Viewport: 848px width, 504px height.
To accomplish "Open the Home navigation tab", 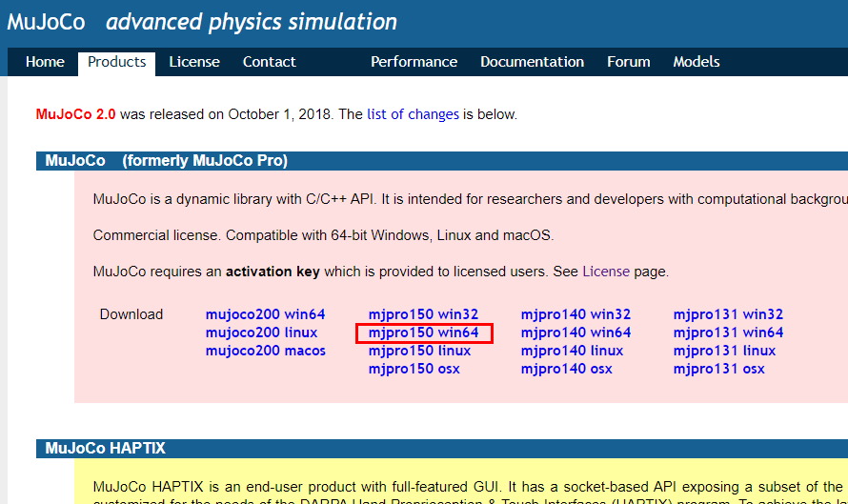I will coord(45,62).
